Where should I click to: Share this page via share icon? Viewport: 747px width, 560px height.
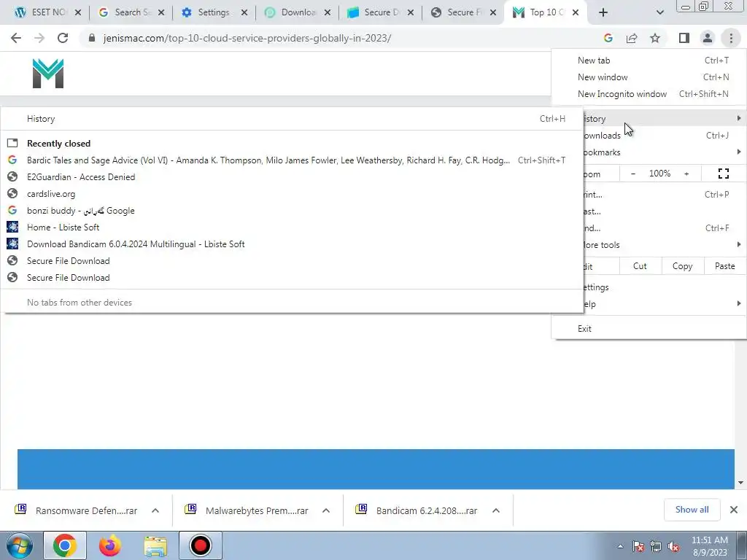(632, 38)
